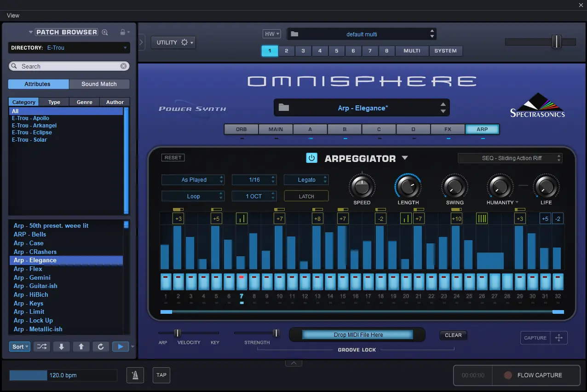Open the multi folder icon
Image resolution: width=587 pixels, height=392 pixels.
pyautogui.click(x=294, y=34)
